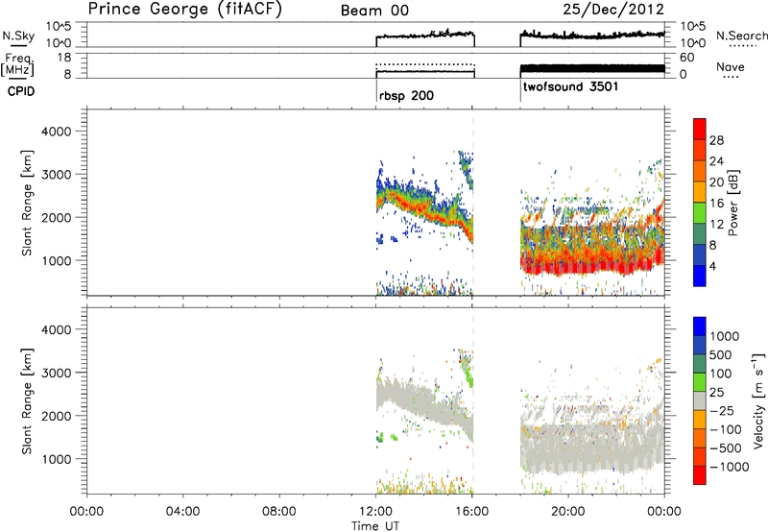
Task: Click the "Velocity [m s-1]" colorbar label
Action: [758, 400]
